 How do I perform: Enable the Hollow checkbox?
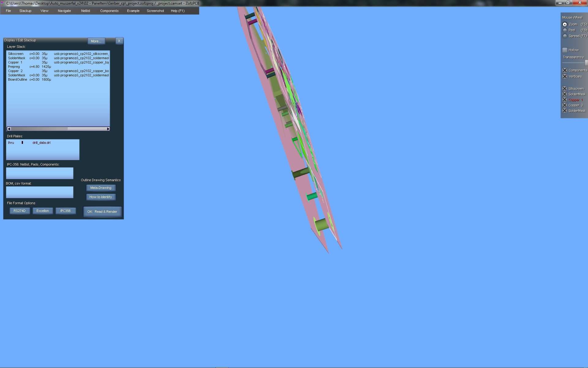[565, 50]
